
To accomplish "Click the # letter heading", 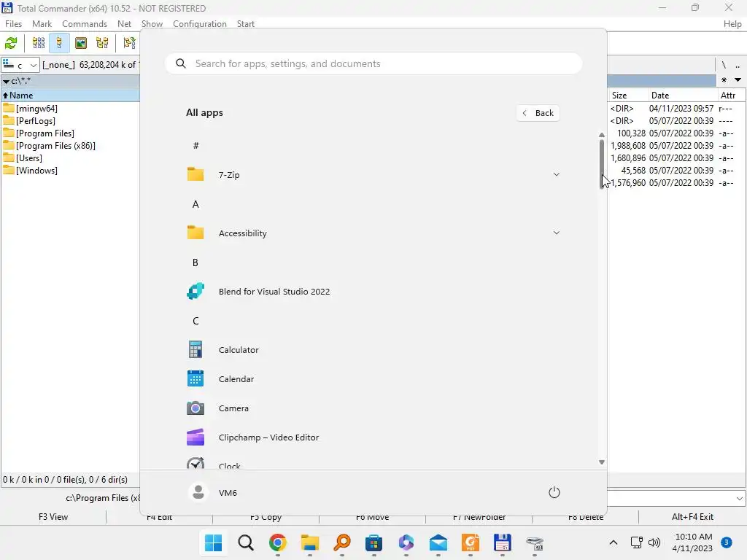I will tap(196, 146).
